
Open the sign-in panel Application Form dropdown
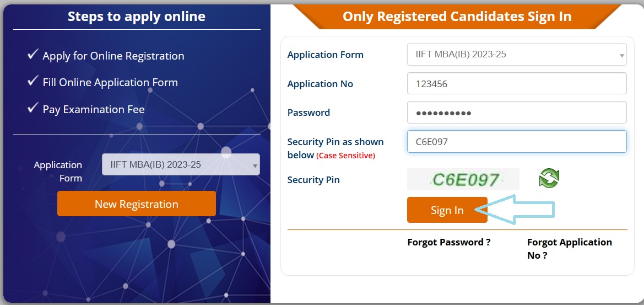[x=517, y=54]
